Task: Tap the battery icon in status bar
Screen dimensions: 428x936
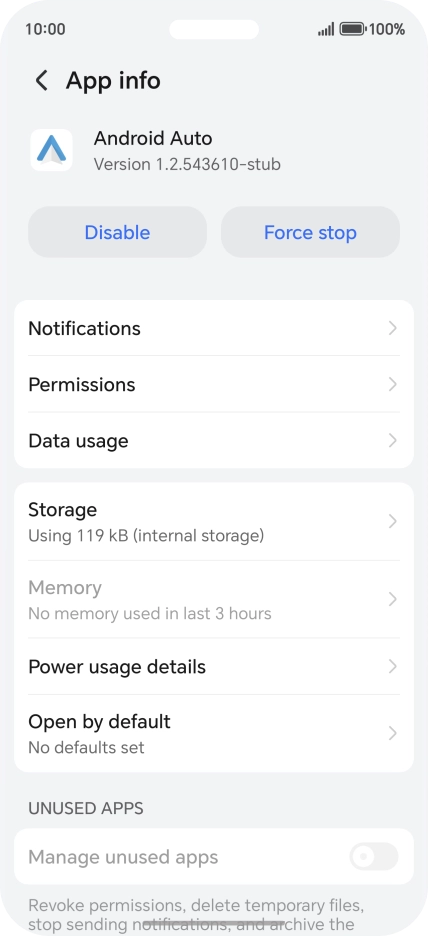Action: [352, 29]
